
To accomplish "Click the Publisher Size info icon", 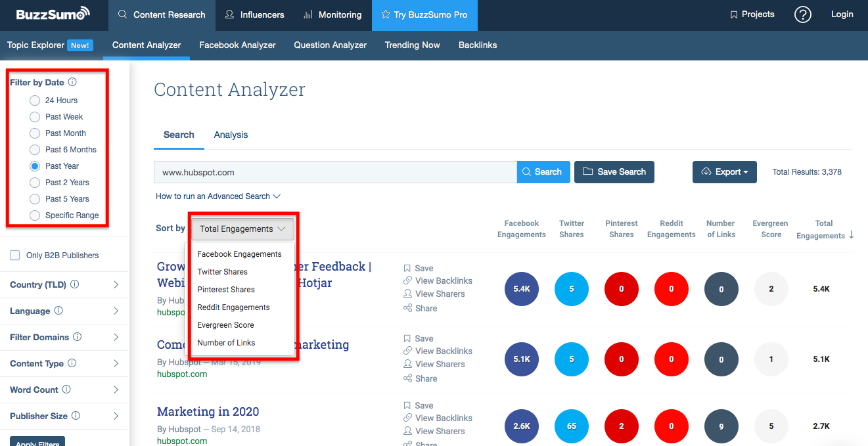I will (x=76, y=416).
